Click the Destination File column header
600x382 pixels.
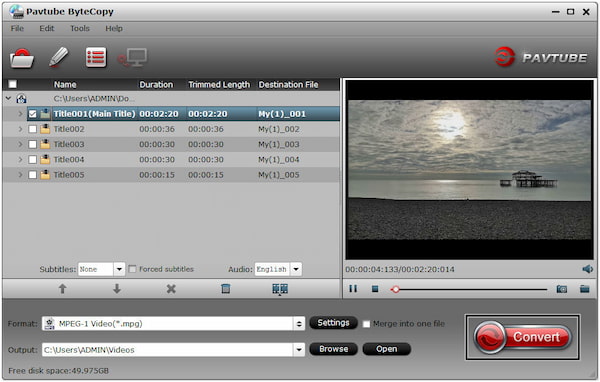pos(289,85)
